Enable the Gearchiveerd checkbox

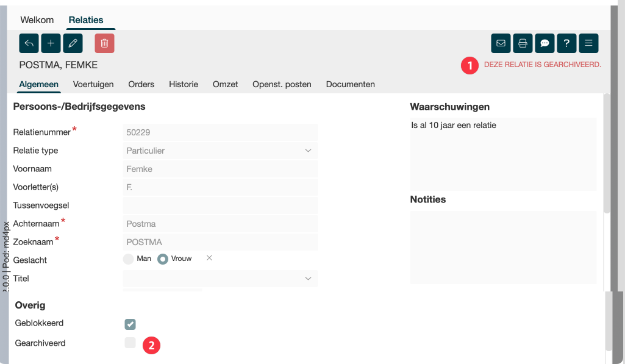tap(130, 343)
